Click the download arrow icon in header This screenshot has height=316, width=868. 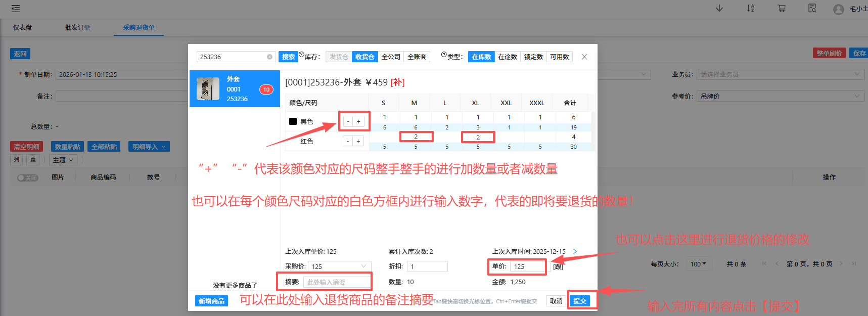click(719, 9)
